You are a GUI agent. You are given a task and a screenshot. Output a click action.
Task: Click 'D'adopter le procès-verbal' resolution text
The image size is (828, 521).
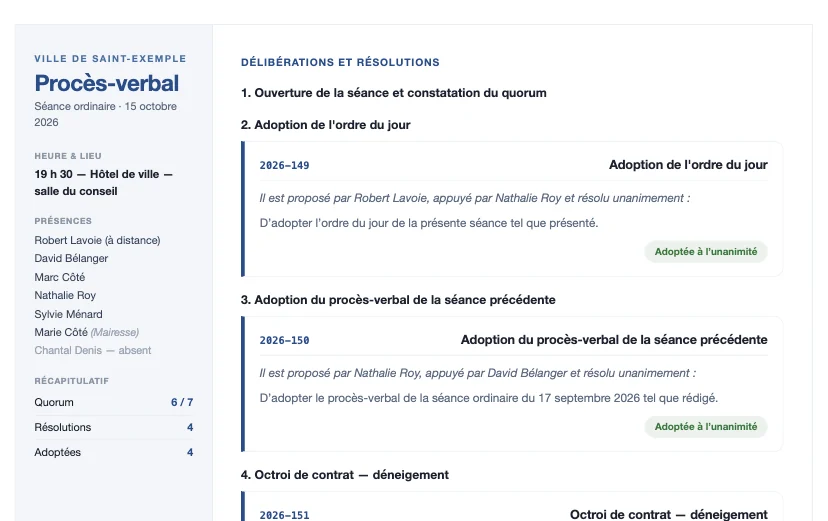(x=488, y=398)
